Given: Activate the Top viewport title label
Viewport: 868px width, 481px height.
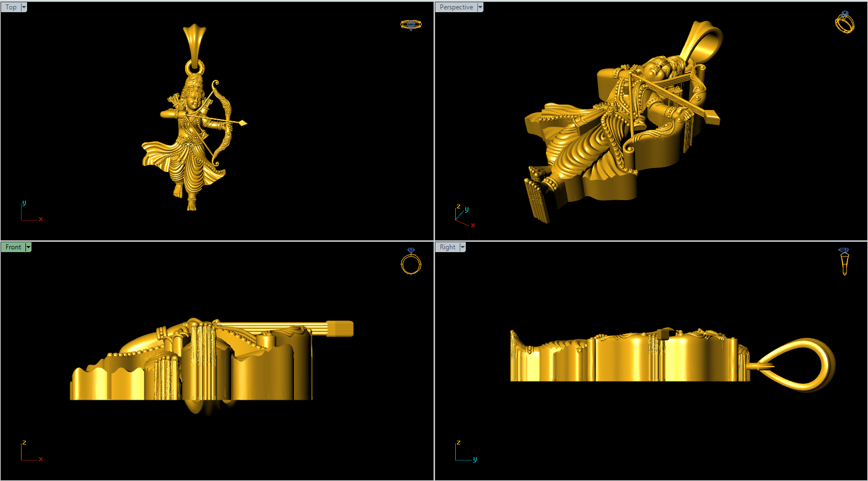Looking at the screenshot, I should (x=11, y=7).
